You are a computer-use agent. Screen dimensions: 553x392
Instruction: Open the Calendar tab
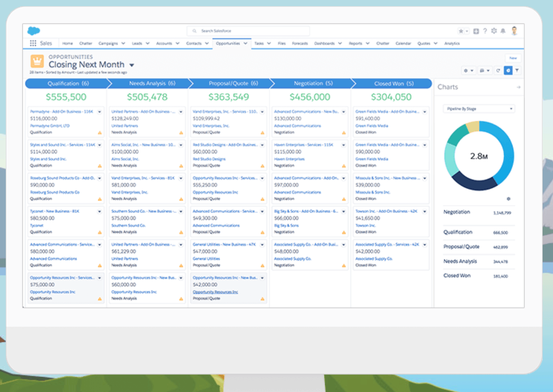(403, 44)
